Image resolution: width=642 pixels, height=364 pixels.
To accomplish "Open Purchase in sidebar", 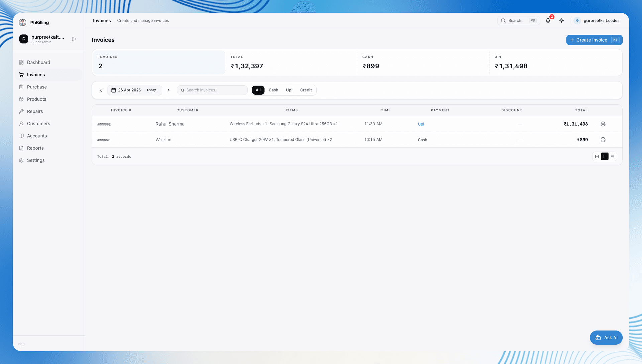I will tap(49, 87).
